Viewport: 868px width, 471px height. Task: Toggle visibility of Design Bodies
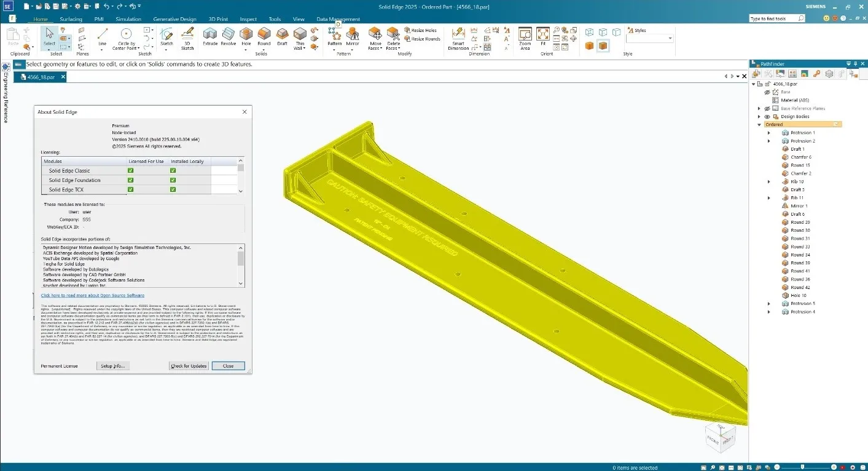[x=767, y=116]
